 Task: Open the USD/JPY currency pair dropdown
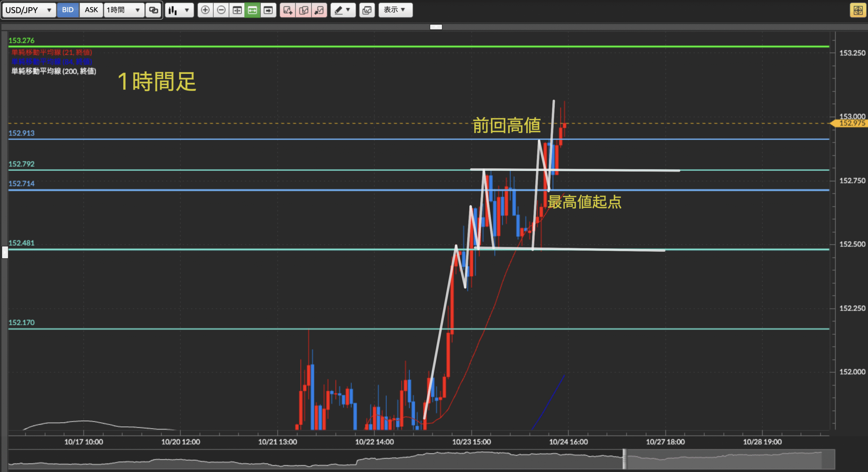pos(28,10)
